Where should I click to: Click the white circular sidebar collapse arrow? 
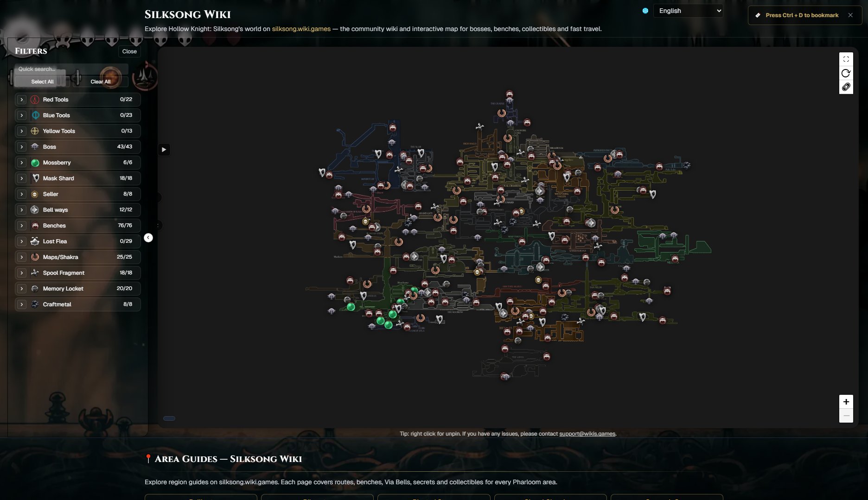tap(148, 238)
